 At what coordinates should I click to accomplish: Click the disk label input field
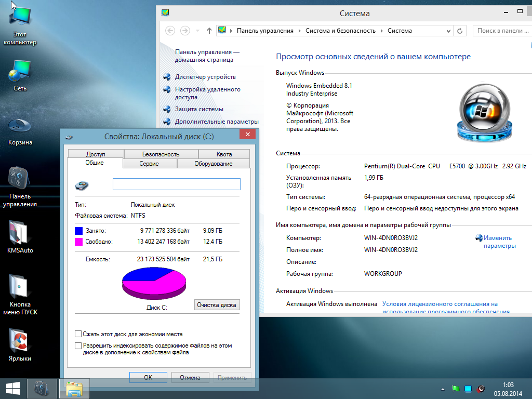point(177,184)
